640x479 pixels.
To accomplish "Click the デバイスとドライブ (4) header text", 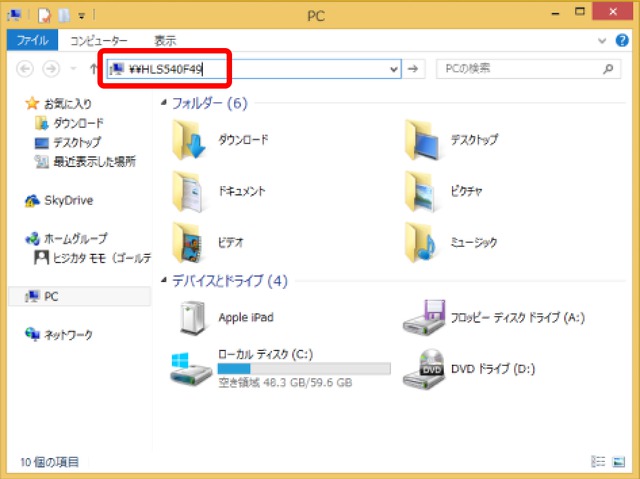I will click(230, 281).
